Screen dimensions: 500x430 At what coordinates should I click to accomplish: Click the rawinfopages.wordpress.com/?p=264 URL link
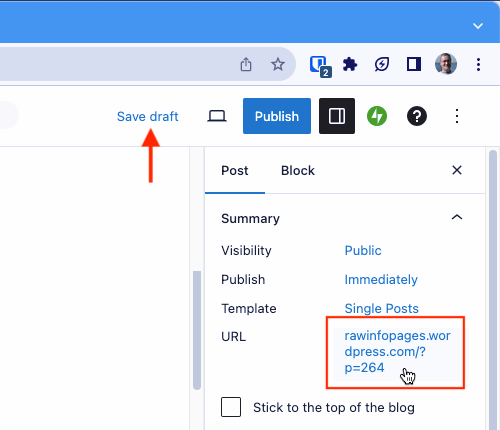pyautogui.click(x=397, y=352)
